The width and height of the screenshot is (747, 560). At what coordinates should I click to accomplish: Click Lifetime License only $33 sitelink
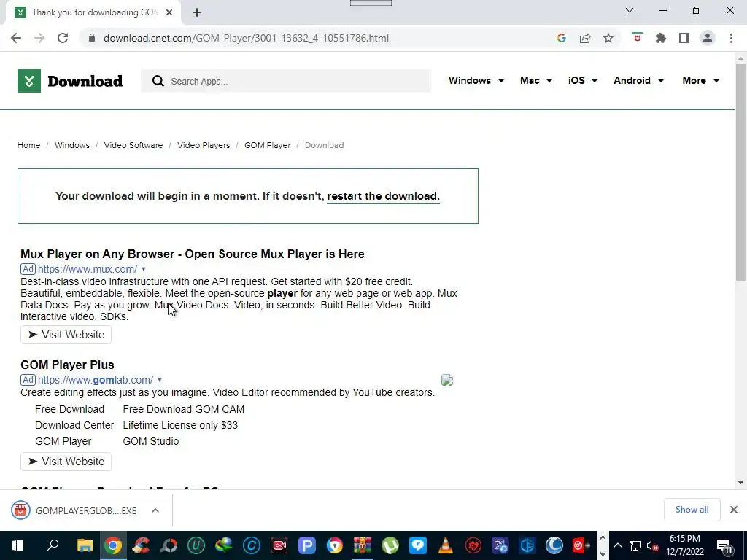point(180,425)
